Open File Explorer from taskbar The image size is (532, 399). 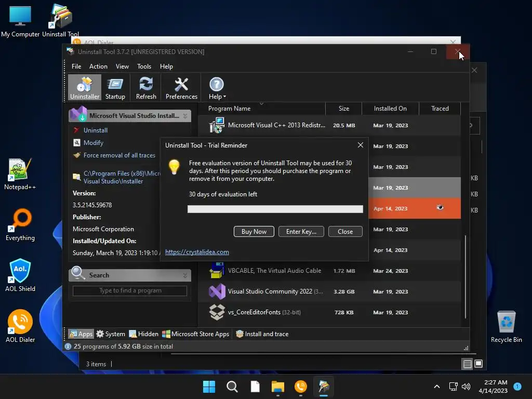[x=278, y=387]
